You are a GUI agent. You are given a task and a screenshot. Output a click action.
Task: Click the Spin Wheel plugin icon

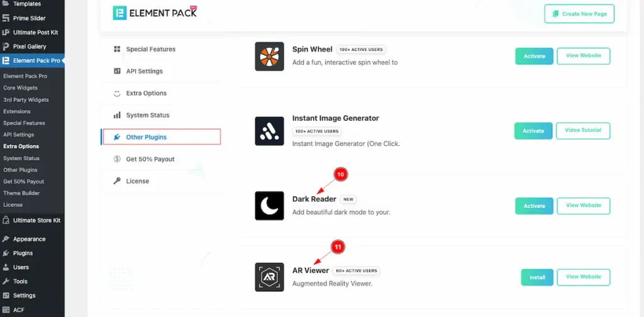pyautogui.click(x=269, y=56)
